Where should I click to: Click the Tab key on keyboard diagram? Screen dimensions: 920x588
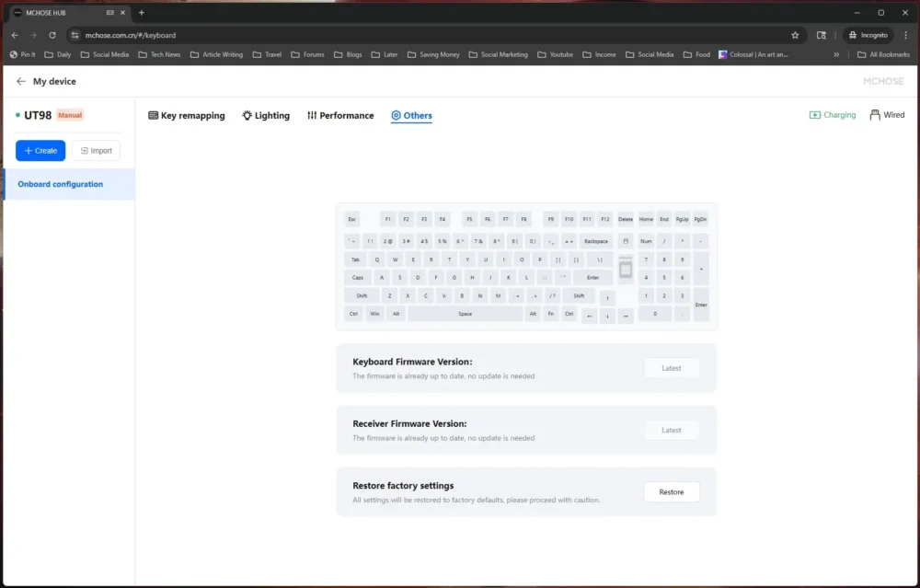click(x=355, y=259)
